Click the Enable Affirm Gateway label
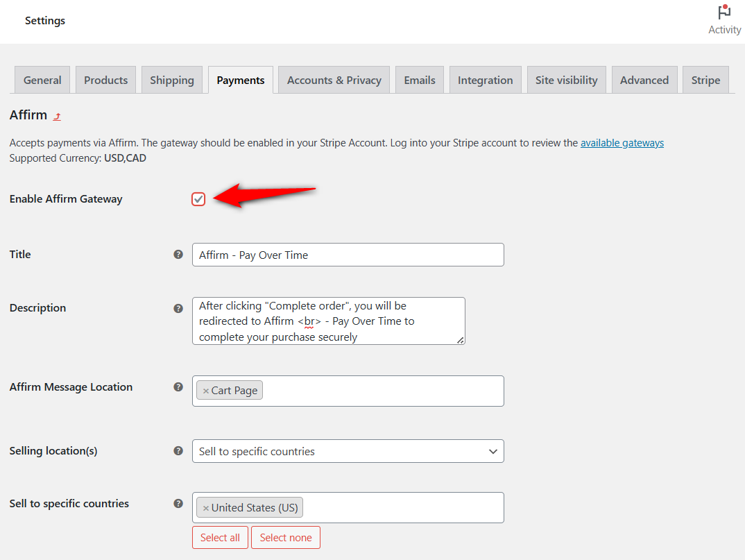 (66, 199)
